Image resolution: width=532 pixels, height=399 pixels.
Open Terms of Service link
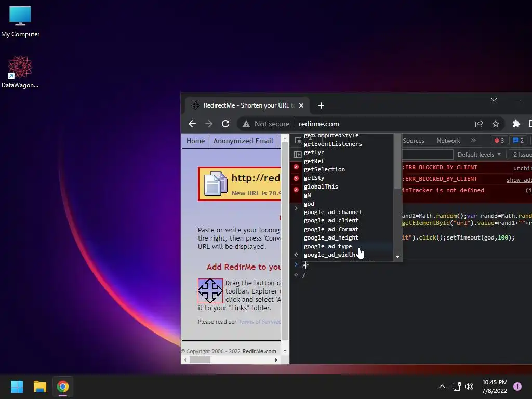pyautogui.click(x=260, y=322)
